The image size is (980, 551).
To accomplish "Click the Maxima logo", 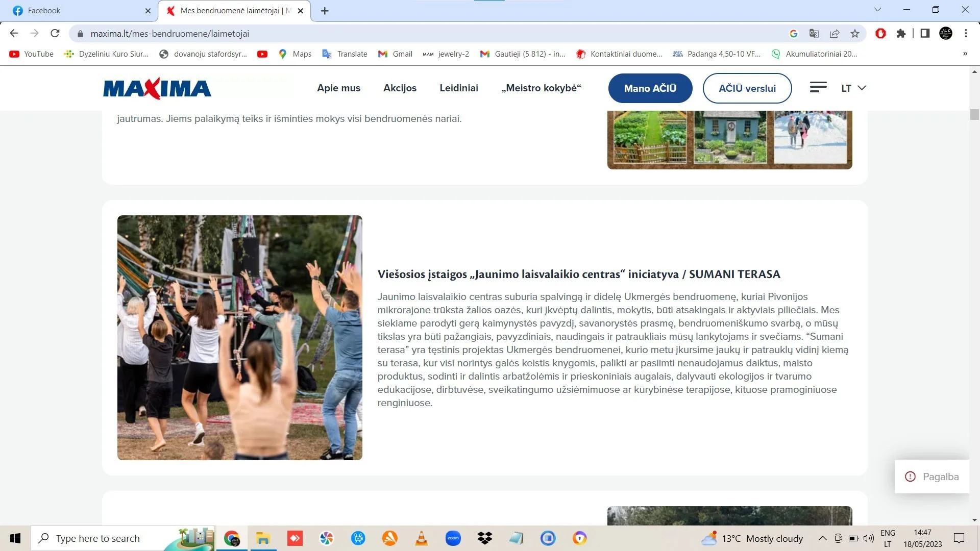I will point(157,88).
